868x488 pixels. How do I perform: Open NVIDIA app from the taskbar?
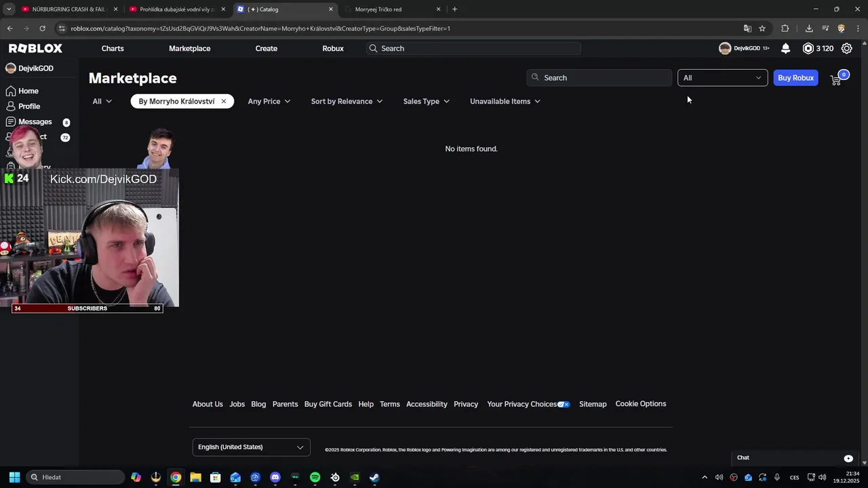tap(355, 477)
